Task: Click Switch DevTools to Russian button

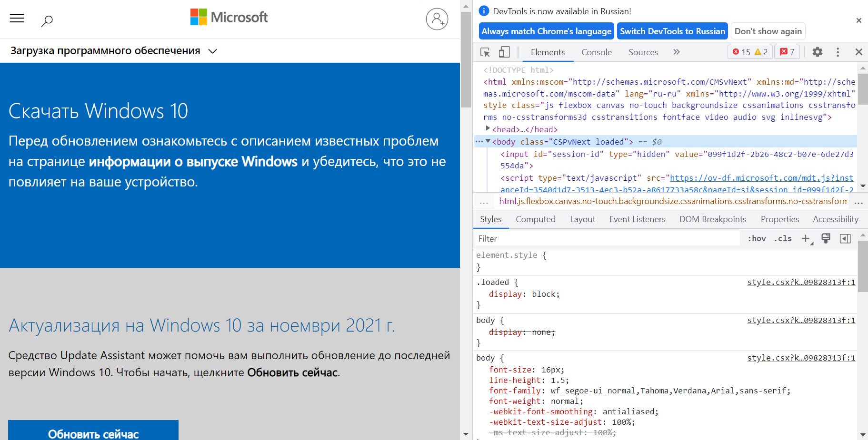Action: click(x=672, y=31)
